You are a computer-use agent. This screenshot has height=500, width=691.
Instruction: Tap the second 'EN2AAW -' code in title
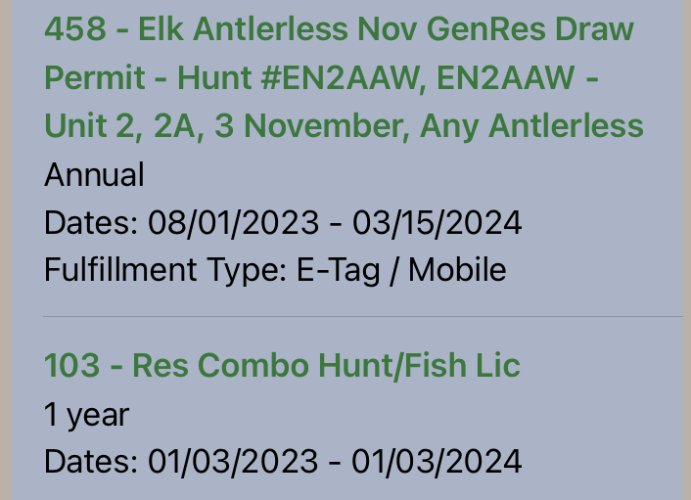[x=517, y=78]
